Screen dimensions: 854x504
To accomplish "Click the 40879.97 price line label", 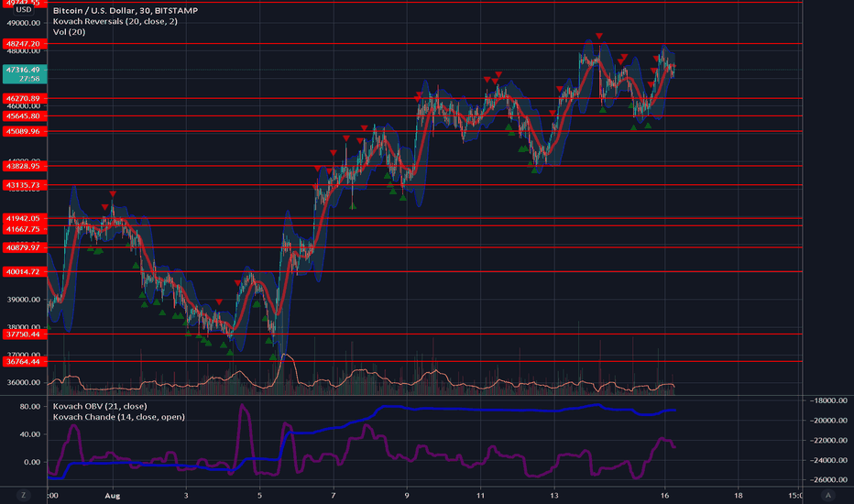I will (24, 248).
